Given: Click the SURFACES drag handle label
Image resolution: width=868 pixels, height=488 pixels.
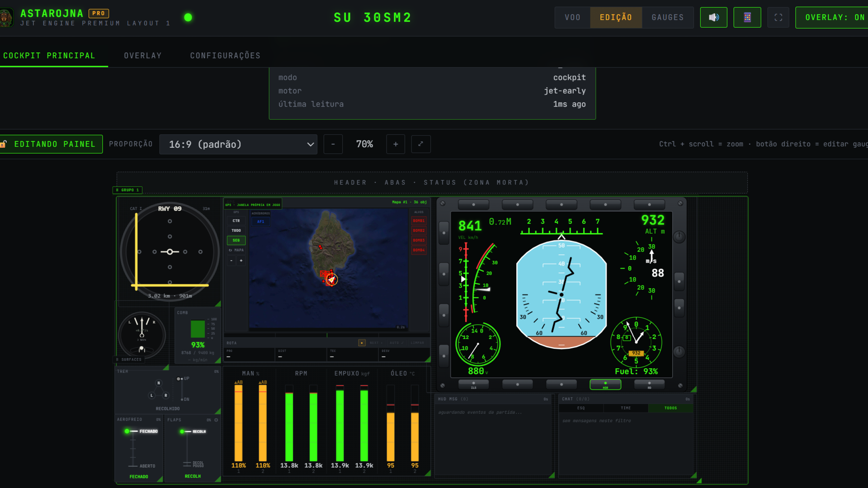Looking at the screenshot, I should click(129, 360).
